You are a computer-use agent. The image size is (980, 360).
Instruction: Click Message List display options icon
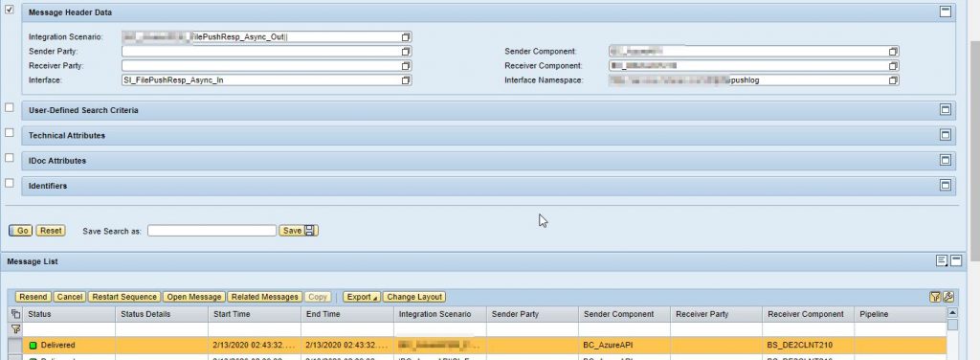coord(942,260)
